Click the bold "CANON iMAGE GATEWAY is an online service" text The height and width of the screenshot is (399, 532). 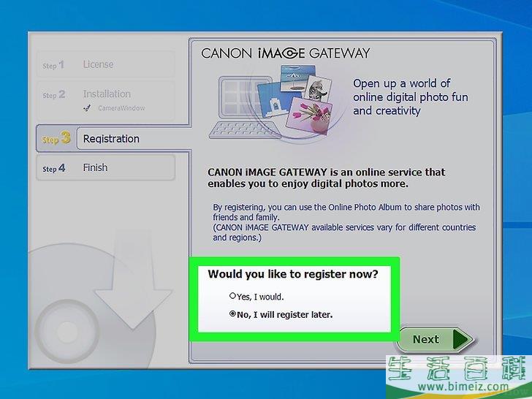326,178
